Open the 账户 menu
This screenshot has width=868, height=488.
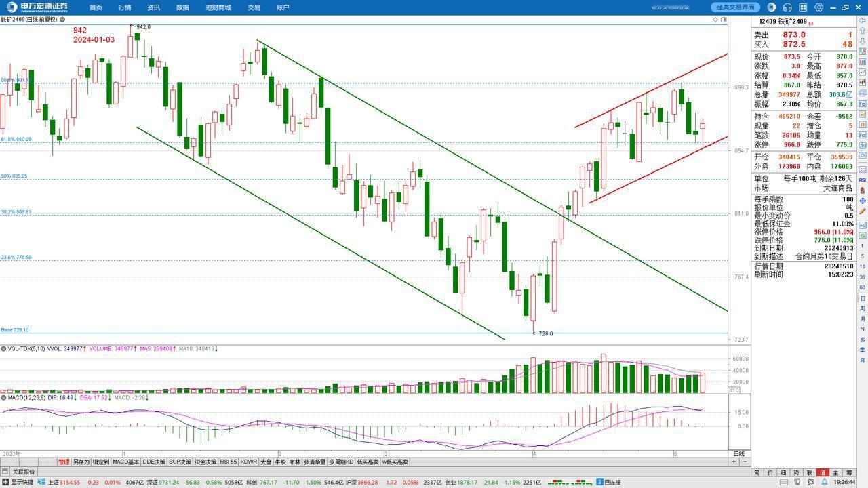tap(283, 7)
